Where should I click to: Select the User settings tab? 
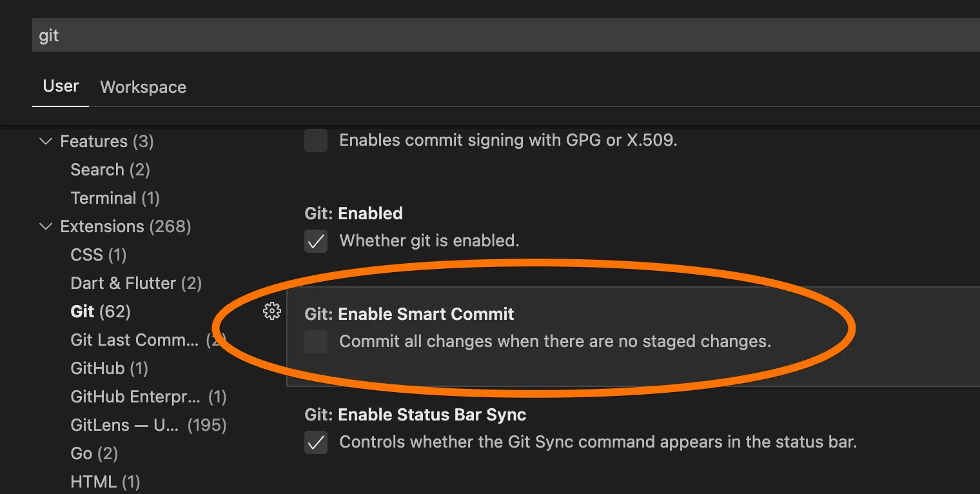pyautogui.click(x=61, y=86)
